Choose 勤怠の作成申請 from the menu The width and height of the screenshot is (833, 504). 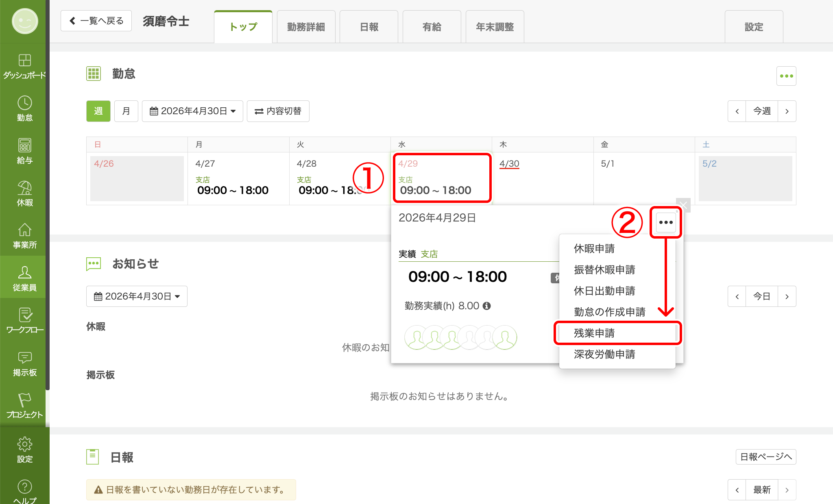617,312
